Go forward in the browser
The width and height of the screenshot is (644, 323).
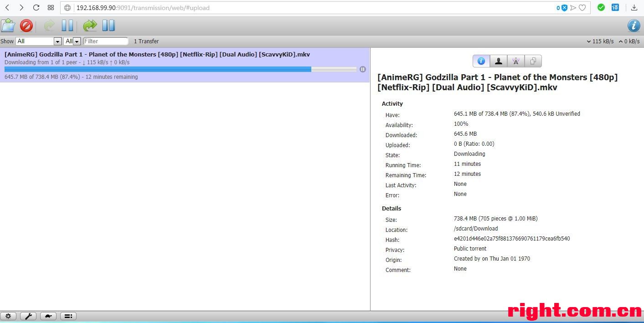[x=21, y=8]
